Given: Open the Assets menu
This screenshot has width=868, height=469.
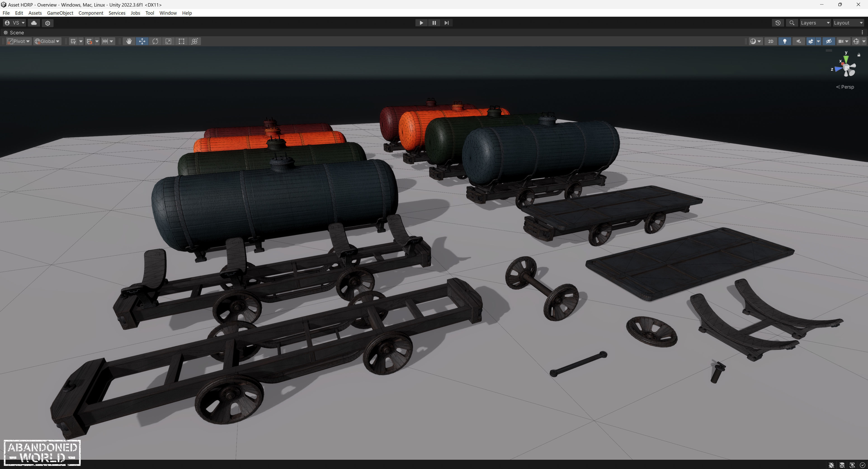Looking at the screenshot, I should (35, 13).
